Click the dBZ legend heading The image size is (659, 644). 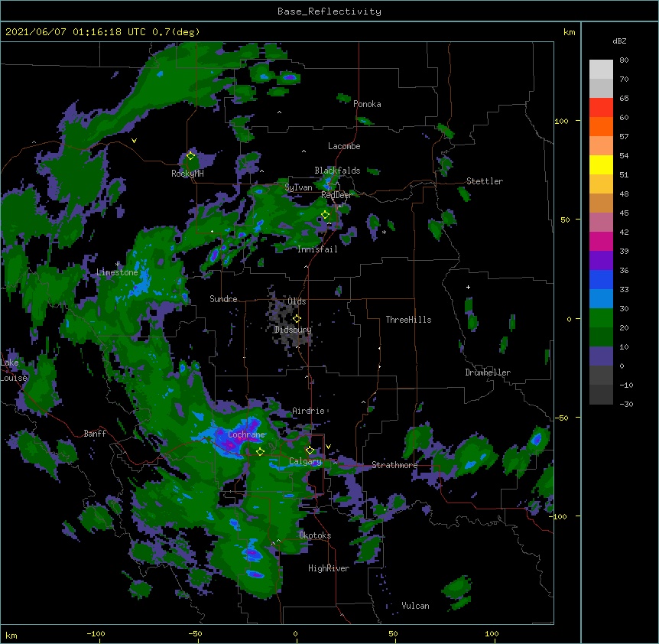(619, 41)
